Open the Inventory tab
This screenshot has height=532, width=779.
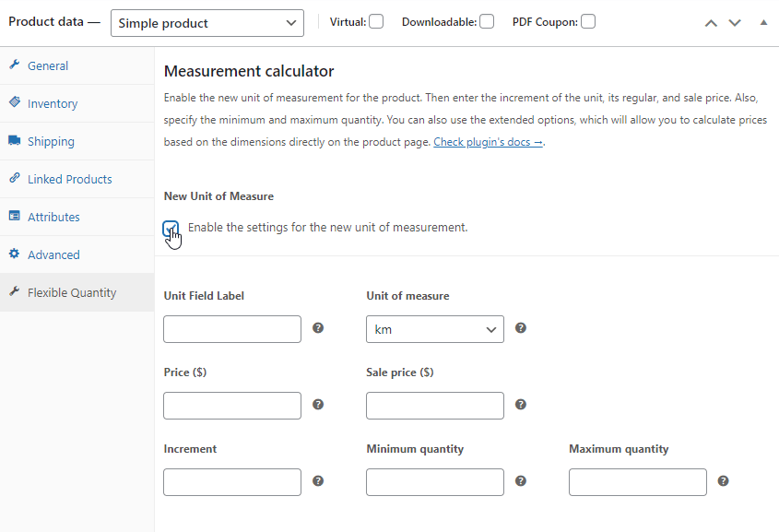[x=77, y=104]
